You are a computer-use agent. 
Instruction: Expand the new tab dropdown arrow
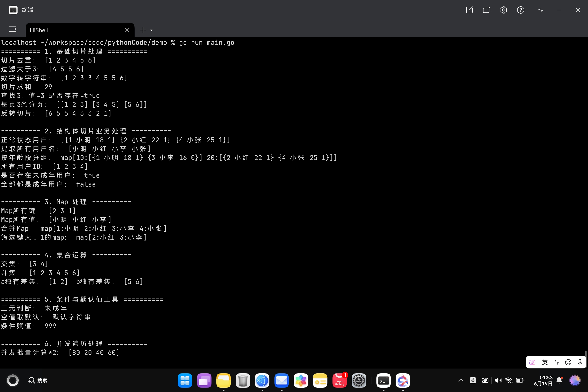coord(151,30)
